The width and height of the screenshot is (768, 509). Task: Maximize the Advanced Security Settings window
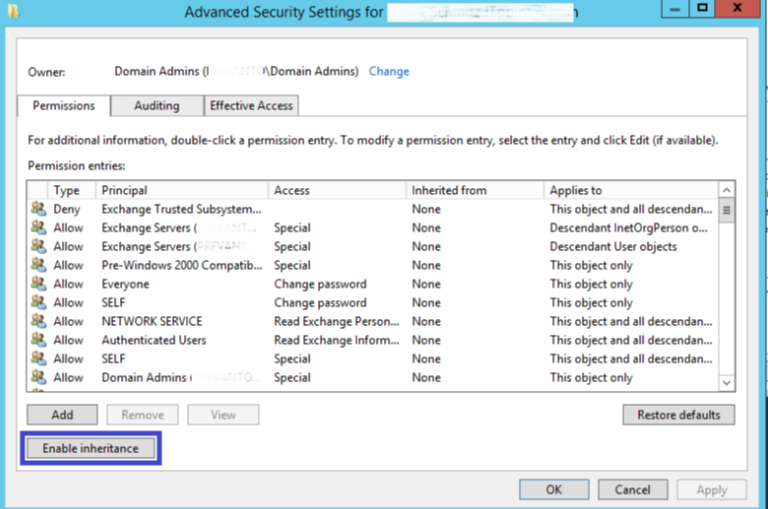tap(702, 8)
